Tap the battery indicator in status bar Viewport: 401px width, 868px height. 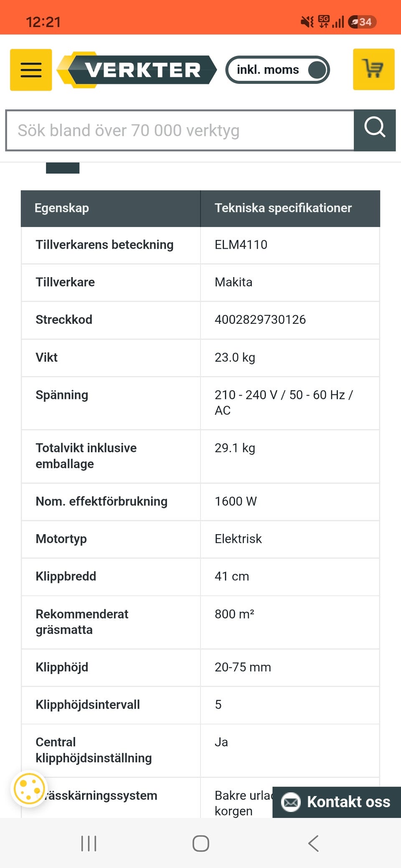(362, 22)
